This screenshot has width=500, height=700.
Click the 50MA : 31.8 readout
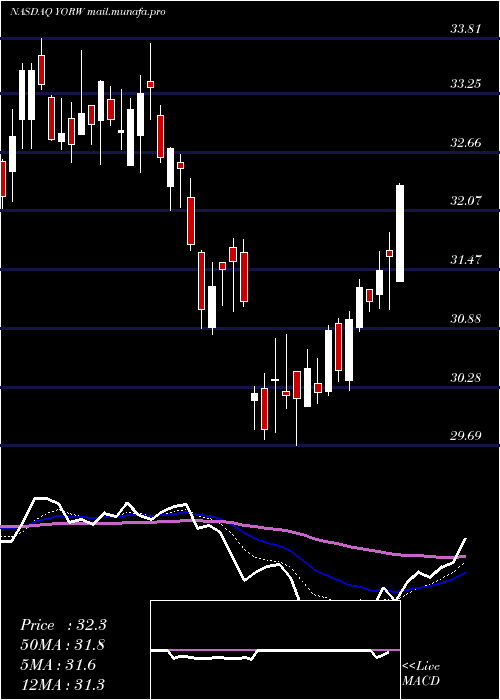click(x=63, y=645)
